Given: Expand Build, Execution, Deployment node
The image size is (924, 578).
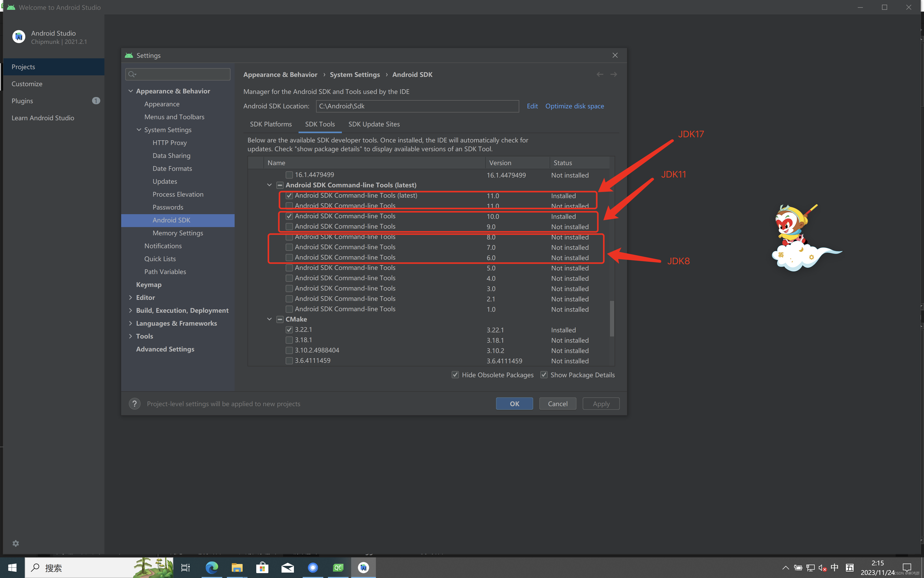Looking at the screenshot, I should point(130,310).
